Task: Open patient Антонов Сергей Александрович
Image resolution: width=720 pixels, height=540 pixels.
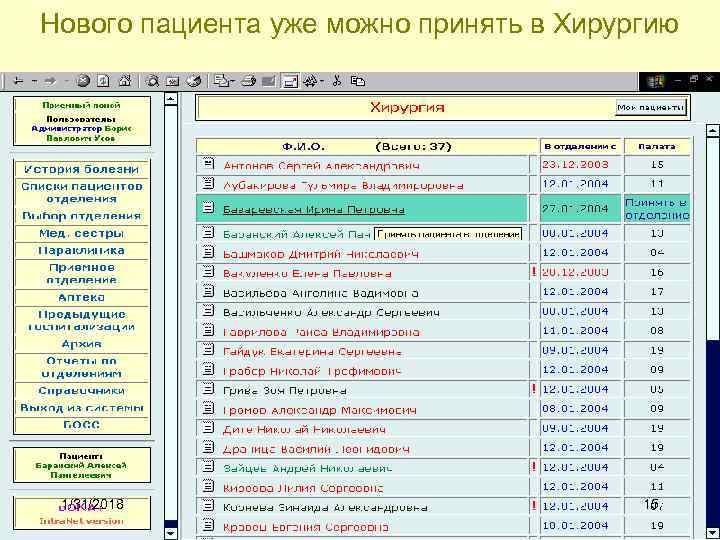Action: pyautogui.click(x=321, y=166)
